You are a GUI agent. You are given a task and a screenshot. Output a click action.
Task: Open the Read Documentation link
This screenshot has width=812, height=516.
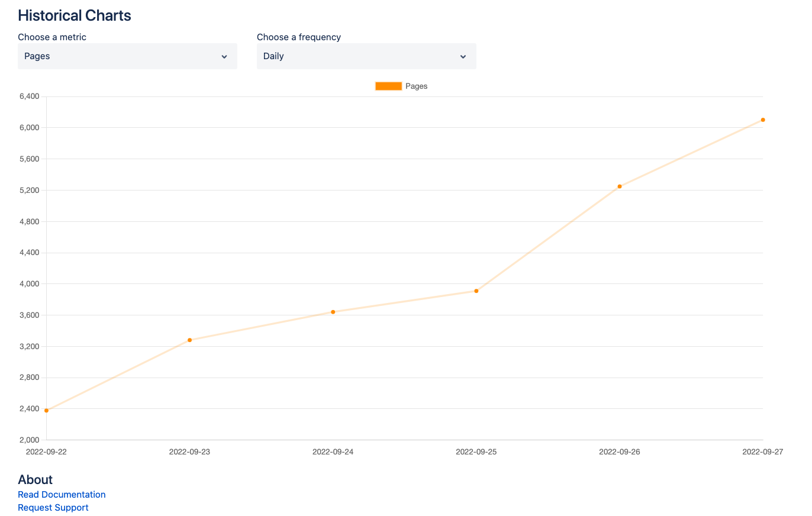click(62, 495)
